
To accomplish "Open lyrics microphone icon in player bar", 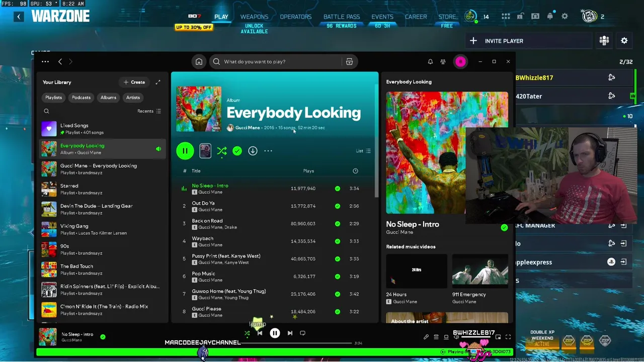I will [426, 337].
